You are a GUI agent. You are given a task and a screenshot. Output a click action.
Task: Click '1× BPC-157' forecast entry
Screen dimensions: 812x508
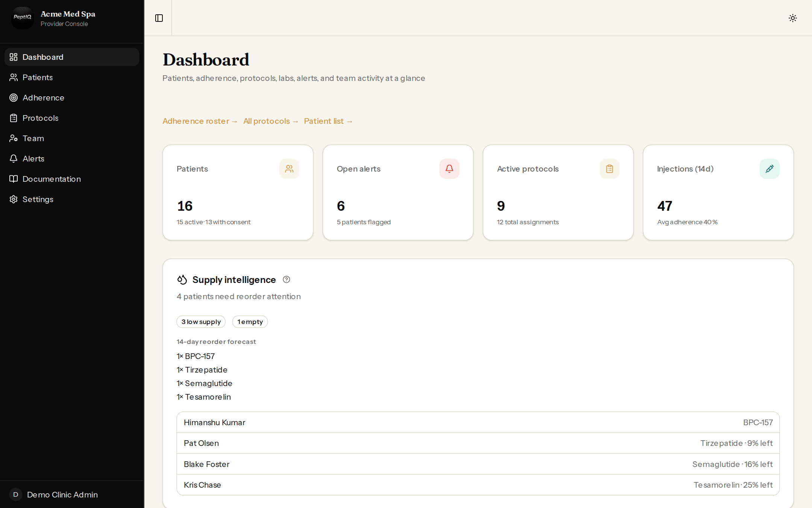pos(196,356)
